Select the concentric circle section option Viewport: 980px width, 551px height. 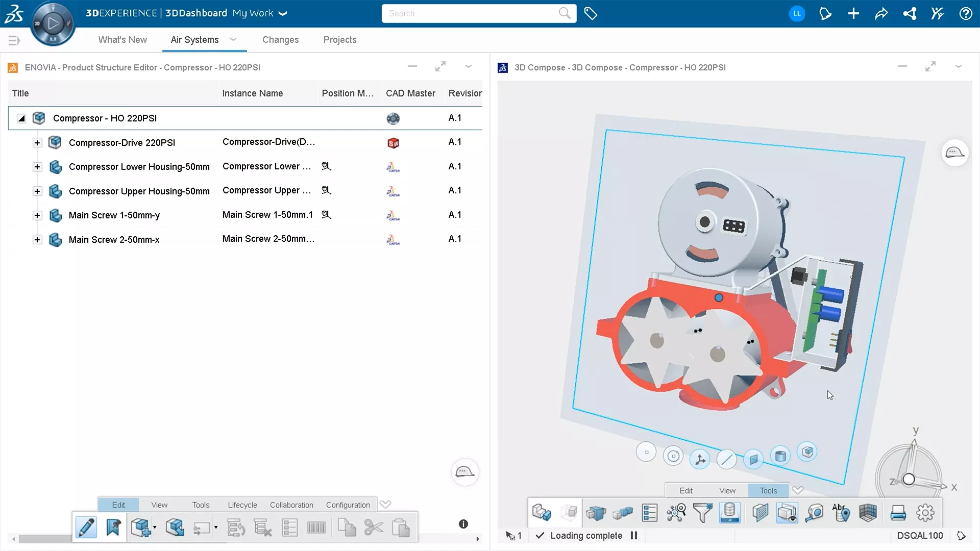click(673, 456)
